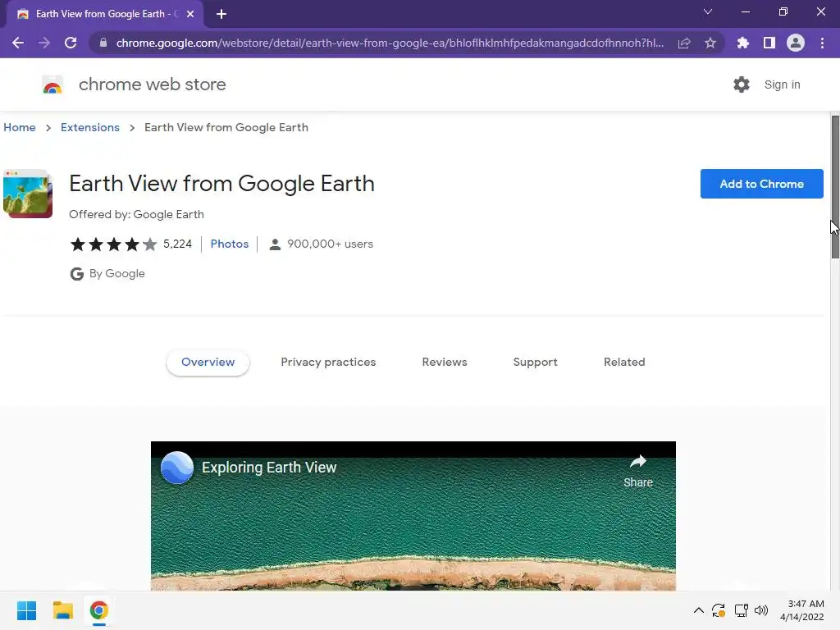
Task: View site info via lock icon
Action: pyautogui.click(x=103, y=43)
